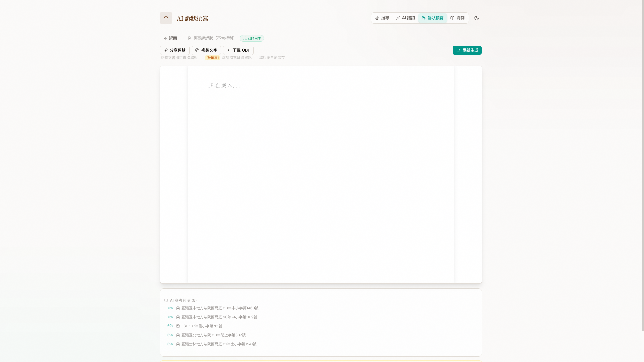The image size is (644, 362).
Task: Toggle the 即時同步 sync badge
Action: click(x=252, y=38)
